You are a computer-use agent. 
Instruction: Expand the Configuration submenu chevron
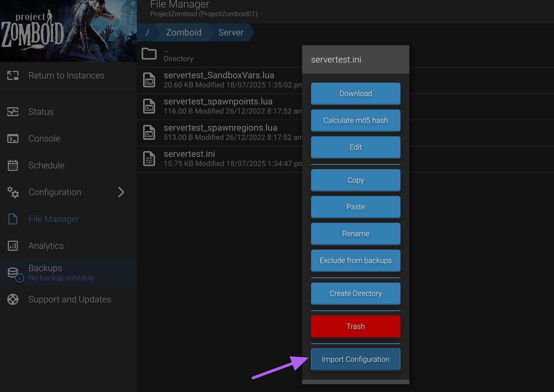(x=121, y=192)
